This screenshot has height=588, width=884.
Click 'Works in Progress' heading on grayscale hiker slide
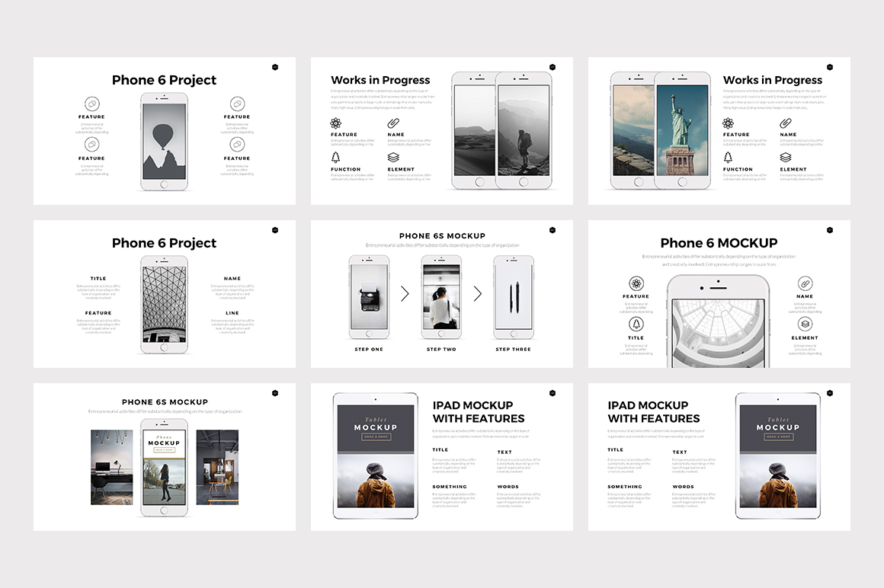tap(380, 80)
